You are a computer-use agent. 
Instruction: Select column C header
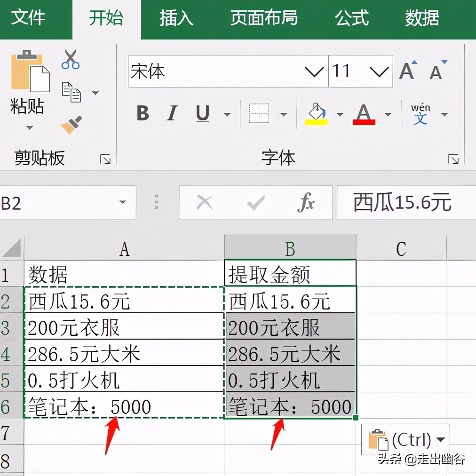point(401,248)
